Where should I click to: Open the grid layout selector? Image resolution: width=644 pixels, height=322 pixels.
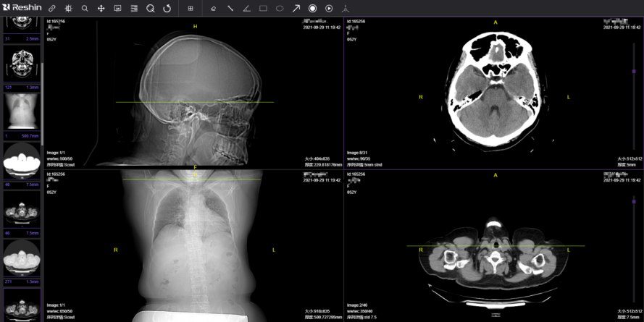(191, 9)
